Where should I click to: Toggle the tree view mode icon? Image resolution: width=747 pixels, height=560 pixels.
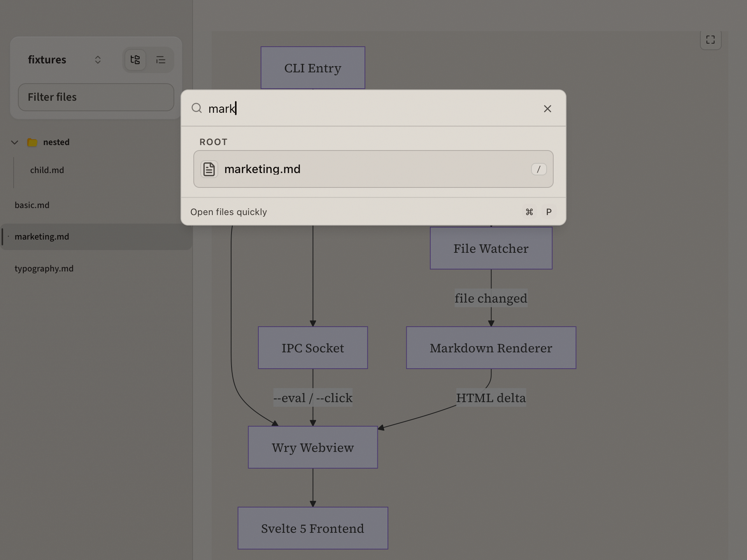tap(135, 59)
